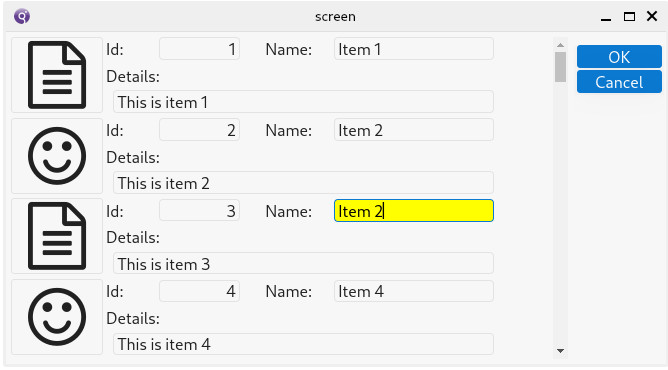The image size is (668, 370).
Task: Click the document icon for item 3
Action: [57, 236]
